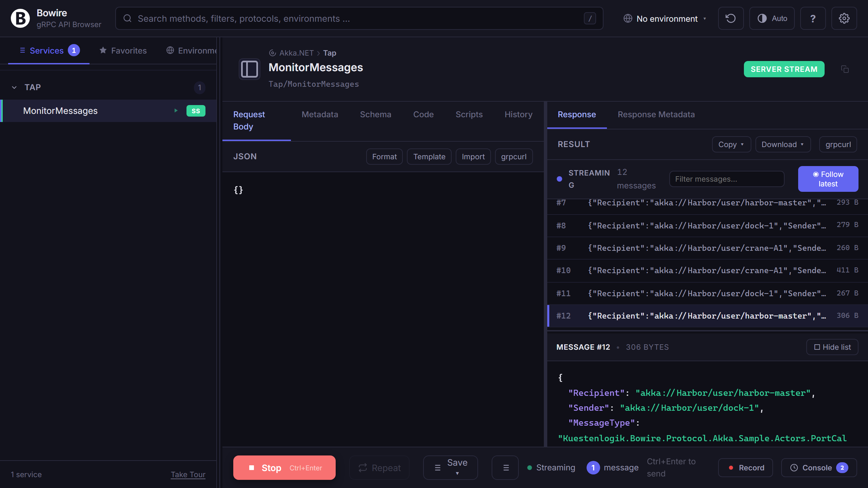Image resolution: width=868 pixels, height=488 pixels.
Task: Click the TAP group count badge
Action: pyautogui.click(x=199, y=88)
